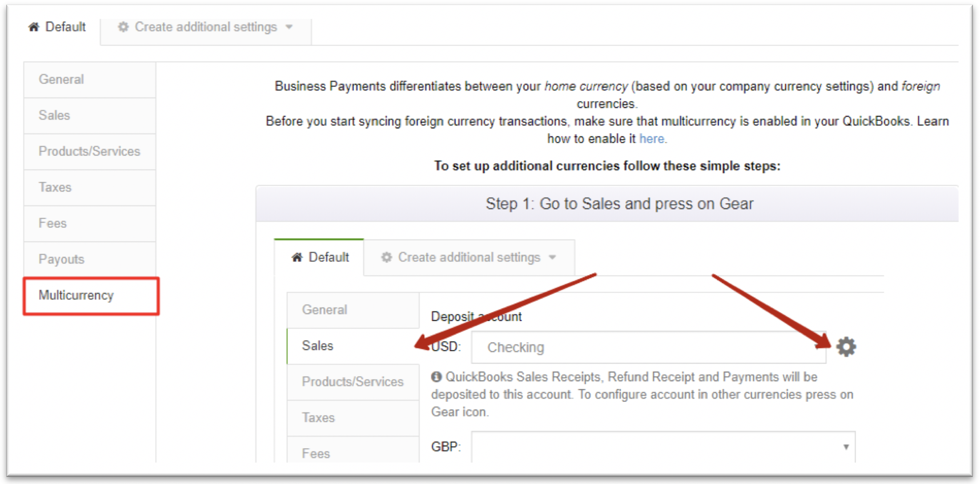Open Taxes in the left sidebar
This screenshot has width=980, height=484.
90,188
